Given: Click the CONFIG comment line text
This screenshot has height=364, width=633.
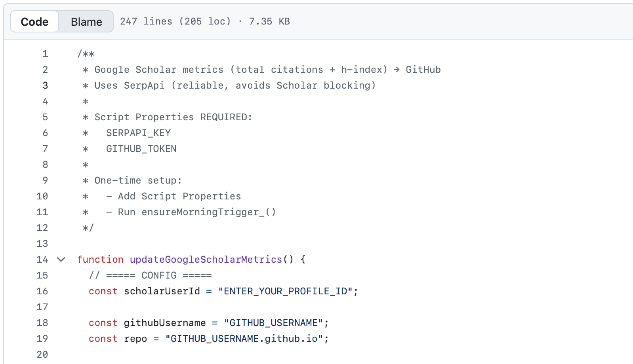Looking at the screenshot, I should (x=151, y=275).
